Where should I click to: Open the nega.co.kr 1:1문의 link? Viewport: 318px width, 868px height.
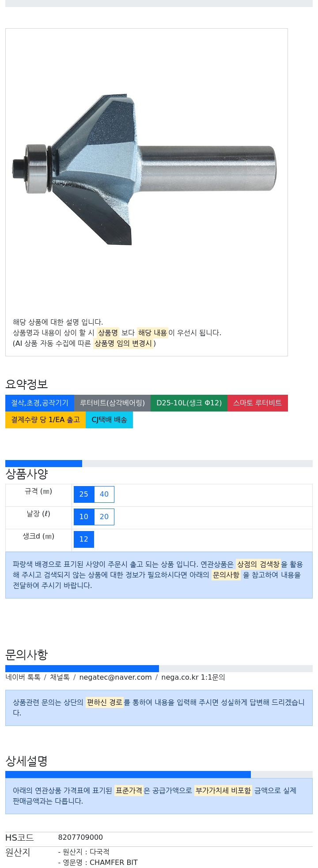[193, 677]
